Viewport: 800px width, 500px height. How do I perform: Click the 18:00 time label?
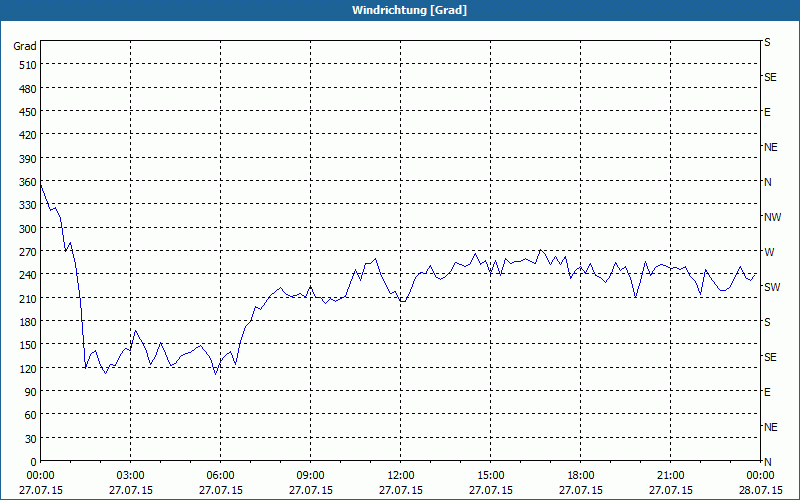(x=581, y=476)
